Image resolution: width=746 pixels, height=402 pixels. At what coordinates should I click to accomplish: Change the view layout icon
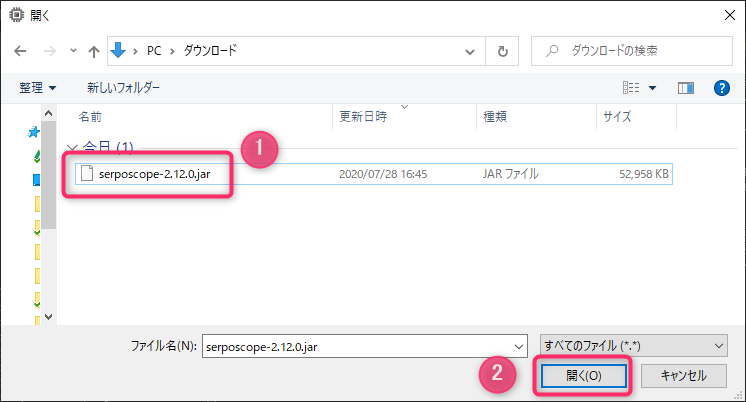pos(631,88)
